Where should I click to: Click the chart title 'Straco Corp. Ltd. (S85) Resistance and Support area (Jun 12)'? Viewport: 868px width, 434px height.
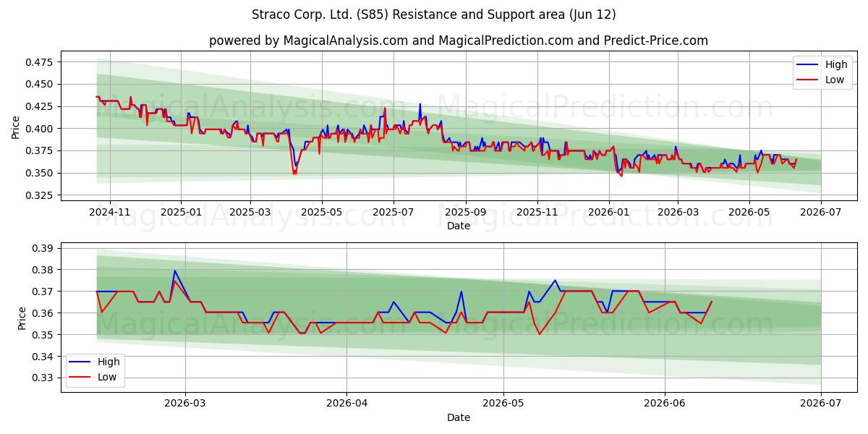click(x=434, y=14)
